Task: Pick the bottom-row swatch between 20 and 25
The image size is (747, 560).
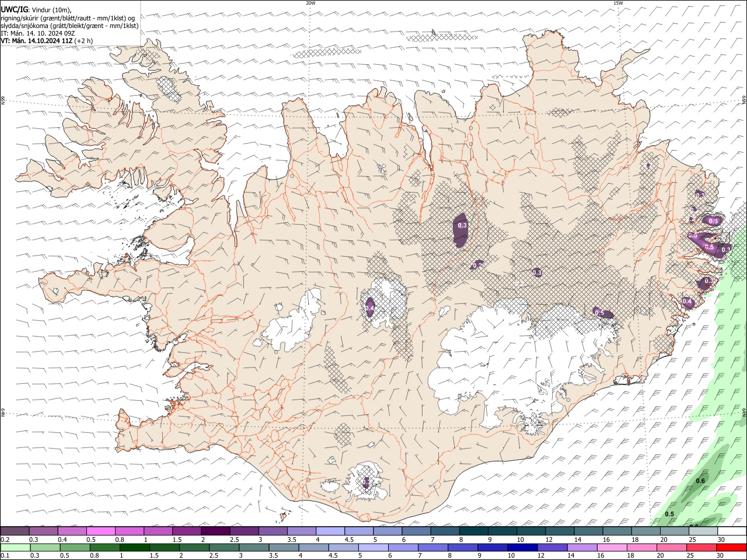Action: point(672,548)
